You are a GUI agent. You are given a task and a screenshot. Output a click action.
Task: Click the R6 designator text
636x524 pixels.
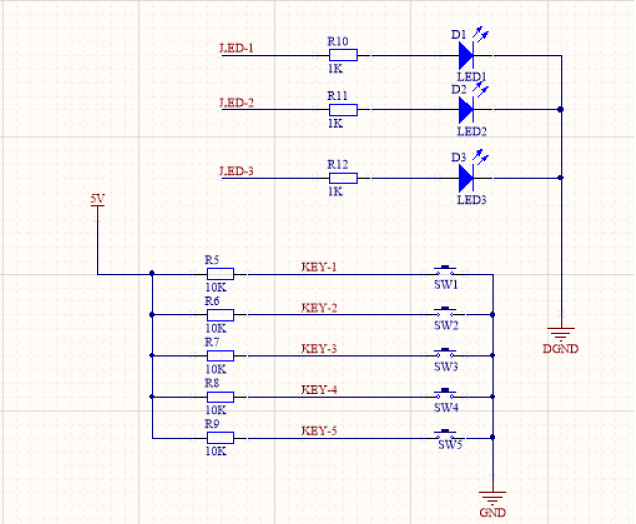tap(212, 301)
